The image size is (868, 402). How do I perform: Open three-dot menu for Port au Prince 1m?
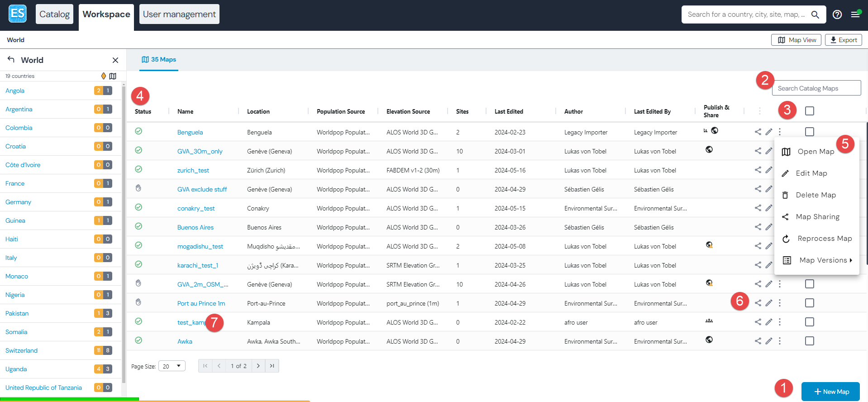pyautogui.click(x=780, y=303)
